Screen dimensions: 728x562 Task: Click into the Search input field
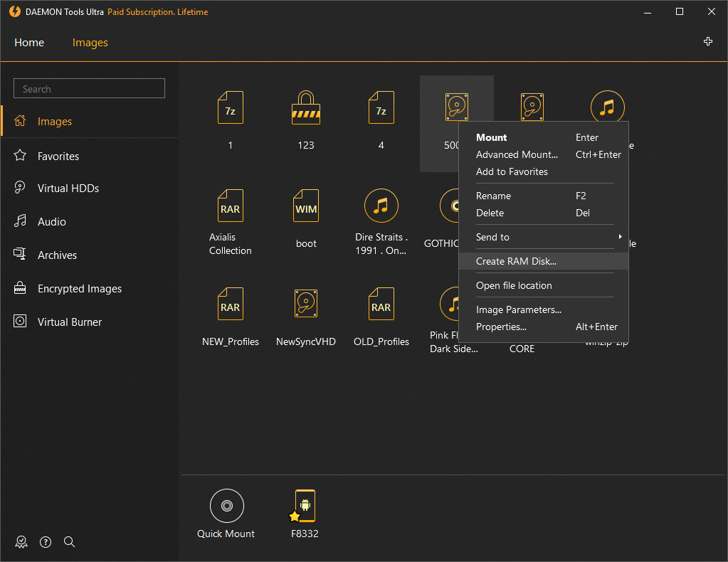click(89, 88)
